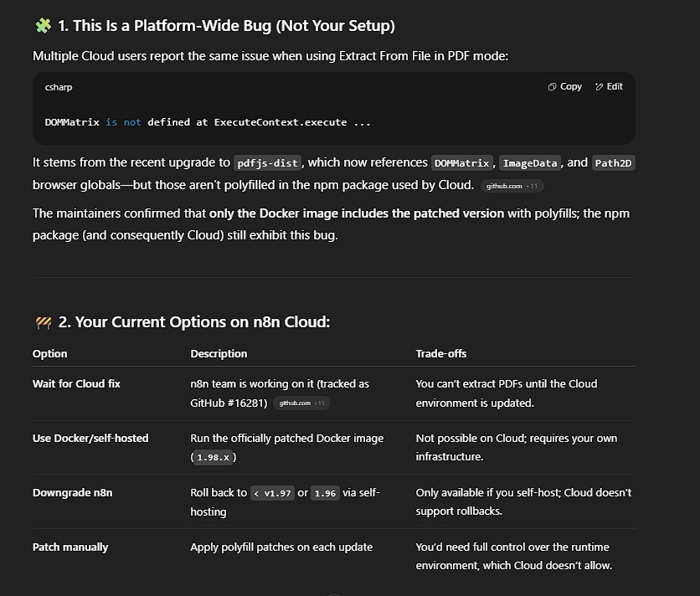Click the construction emoji next to heading 2

(x=42, y=321)
